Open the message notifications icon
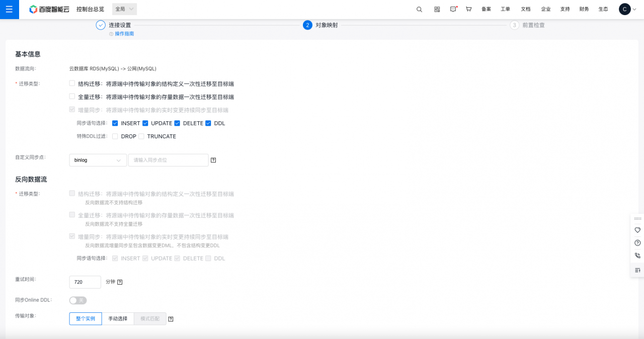Image resolution: width=644 pixels, height=339 pixels. 453,9
